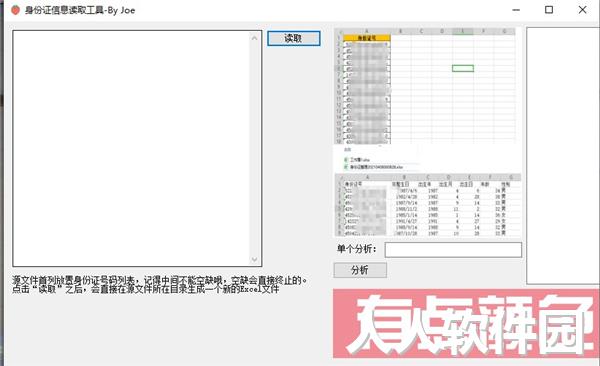Focus the 单个分析 input field
This screenshot has height=366, width=600.
453,250
